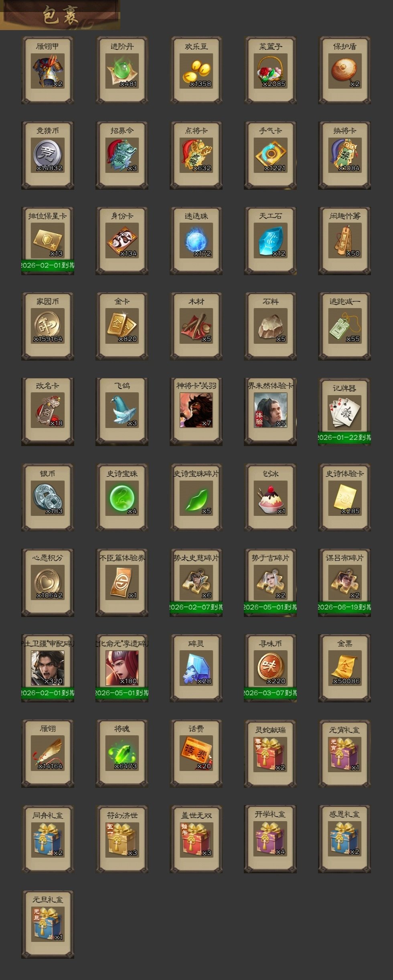This screenshot has width=393, height=980.
Task: Click the 飞鸽 pigeon item
Action: coord(122,410)
